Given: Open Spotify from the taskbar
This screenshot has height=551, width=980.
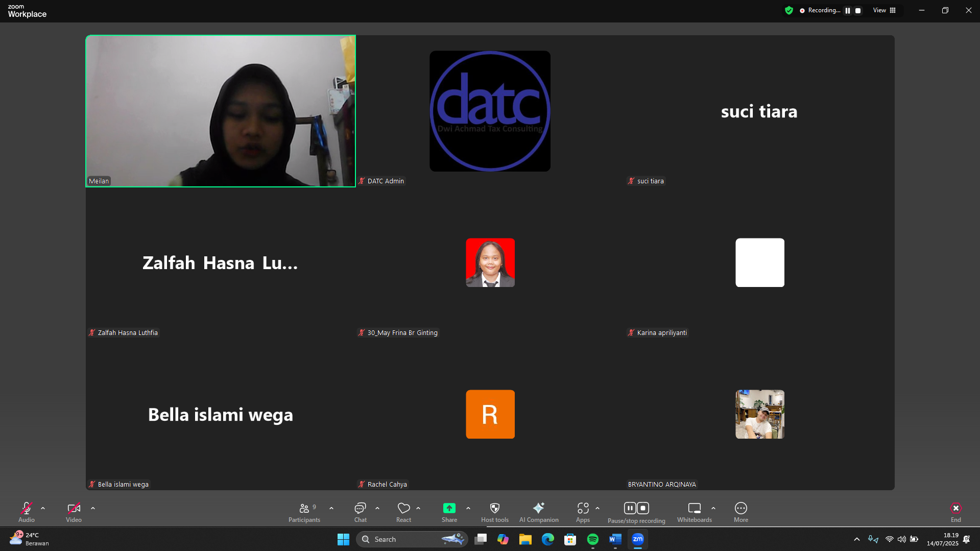Looking at the screenshot, I should [x=592, y=539].
